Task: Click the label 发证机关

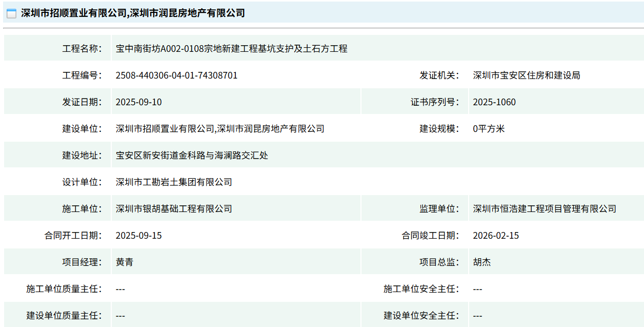Action: point(439,75)
